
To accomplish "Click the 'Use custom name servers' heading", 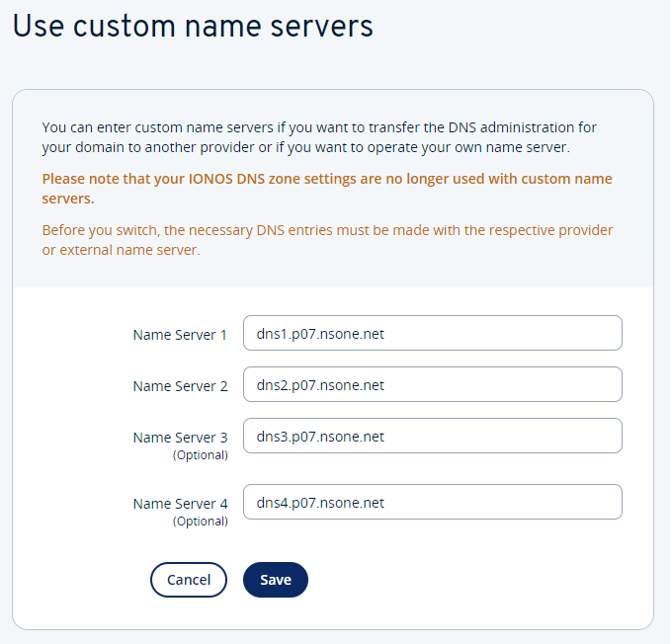I will (x=193, y=27).
